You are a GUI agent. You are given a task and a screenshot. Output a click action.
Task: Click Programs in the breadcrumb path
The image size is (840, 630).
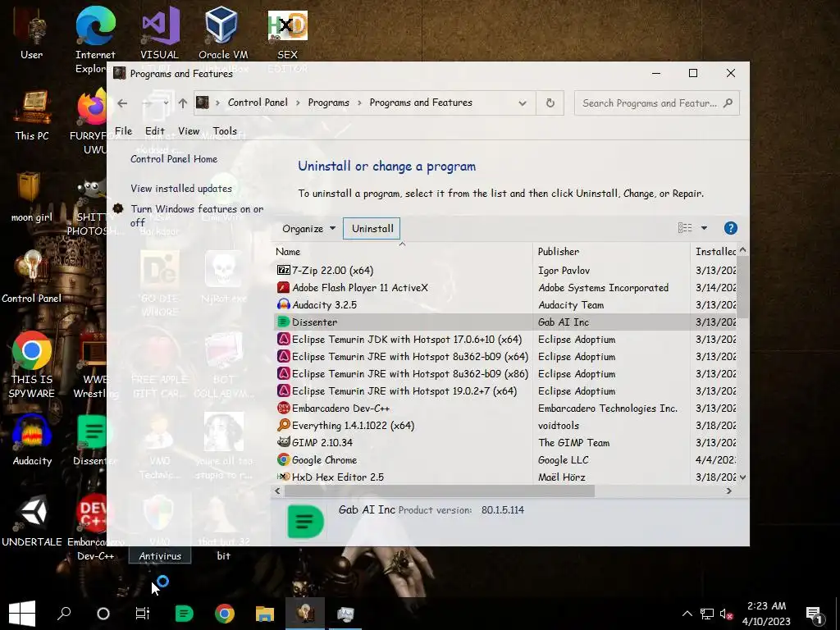tap(328, 103)
